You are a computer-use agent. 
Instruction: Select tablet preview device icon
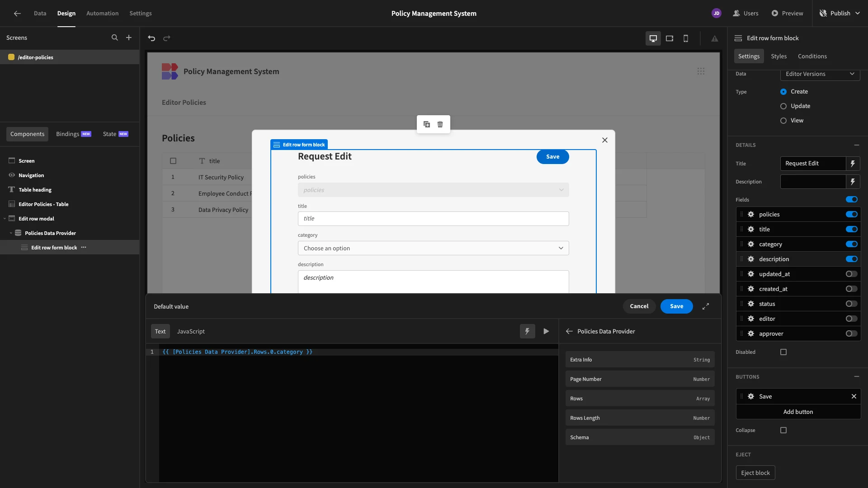pos(670,38)
